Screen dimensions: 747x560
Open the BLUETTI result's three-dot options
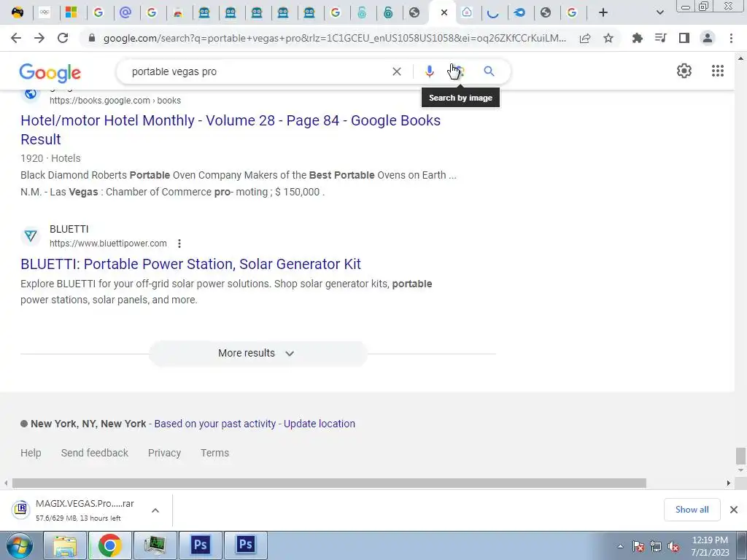click(x=179, y=244)
